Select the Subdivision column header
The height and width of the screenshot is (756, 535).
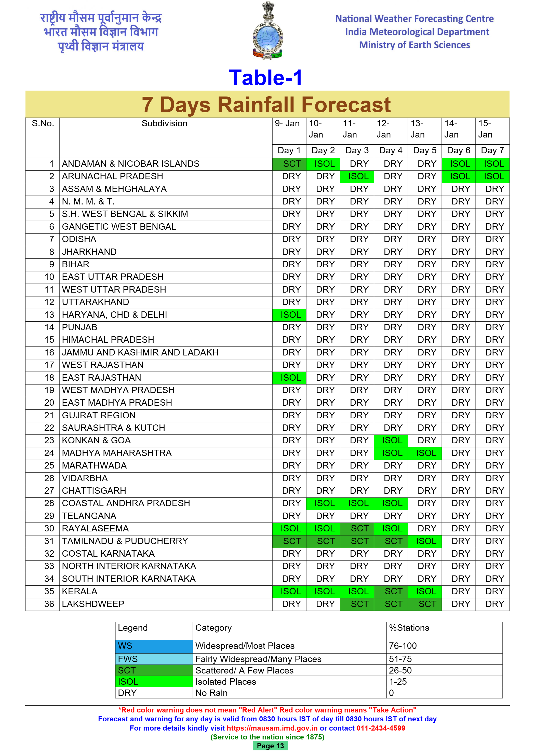click(164, 123)
